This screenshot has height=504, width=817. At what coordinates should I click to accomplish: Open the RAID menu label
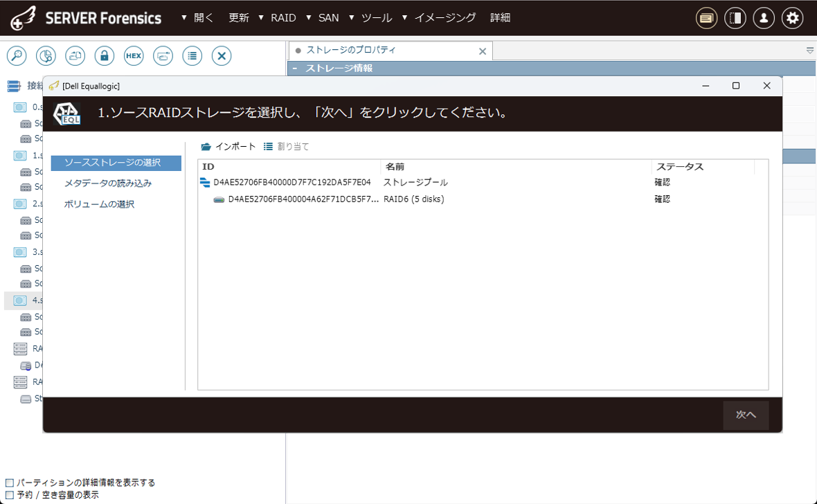[283, 18]
